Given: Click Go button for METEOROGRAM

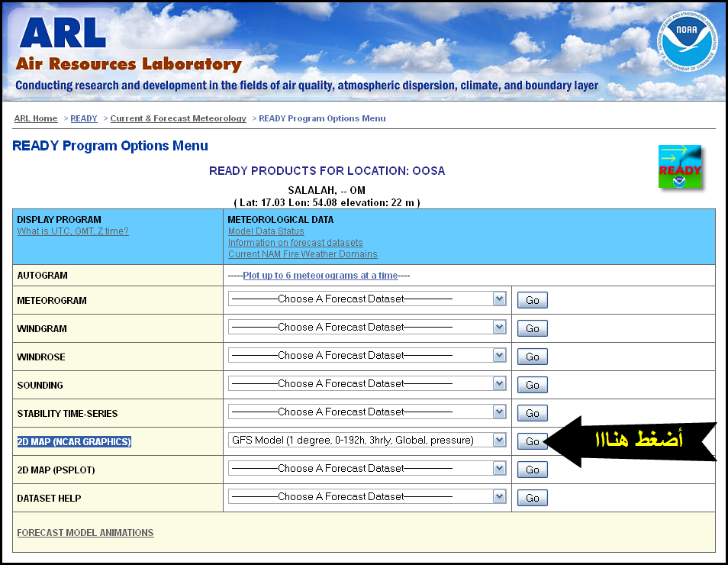Looking at the screenshot, I should coord(533,300).
